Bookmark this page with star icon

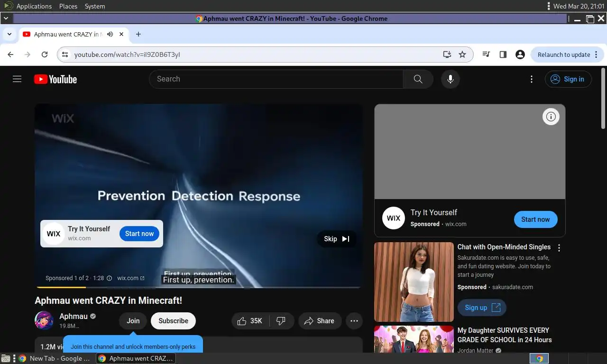462,55
